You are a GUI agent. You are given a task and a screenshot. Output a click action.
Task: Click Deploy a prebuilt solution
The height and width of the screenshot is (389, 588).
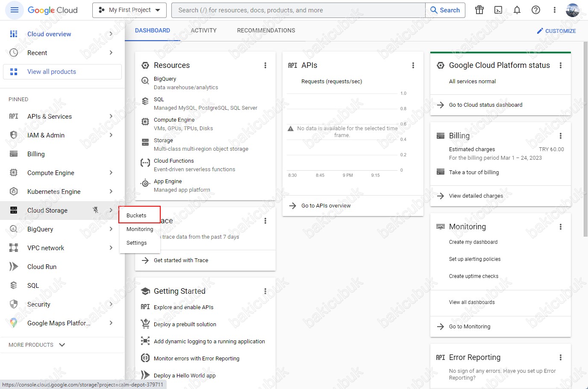pos(185,325)
